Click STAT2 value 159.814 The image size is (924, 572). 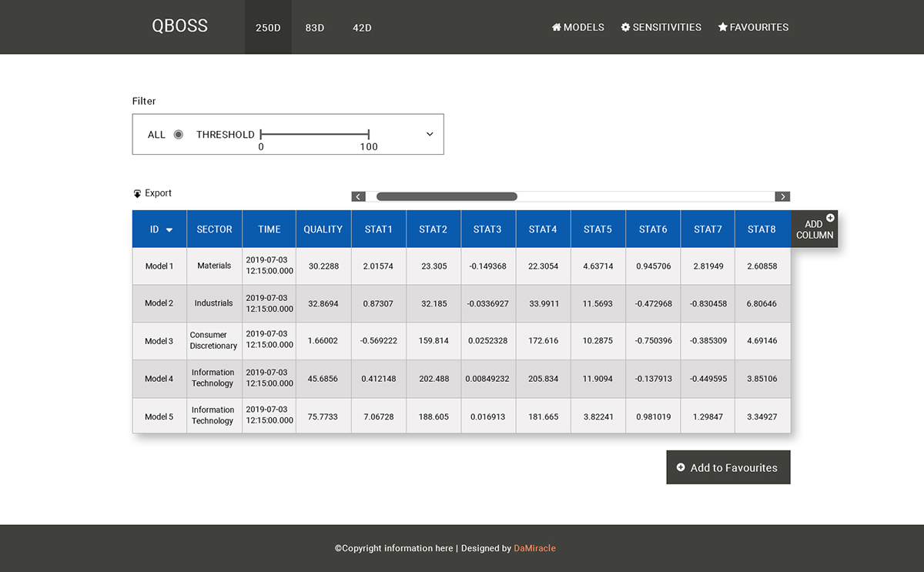(x=434, y=340)
